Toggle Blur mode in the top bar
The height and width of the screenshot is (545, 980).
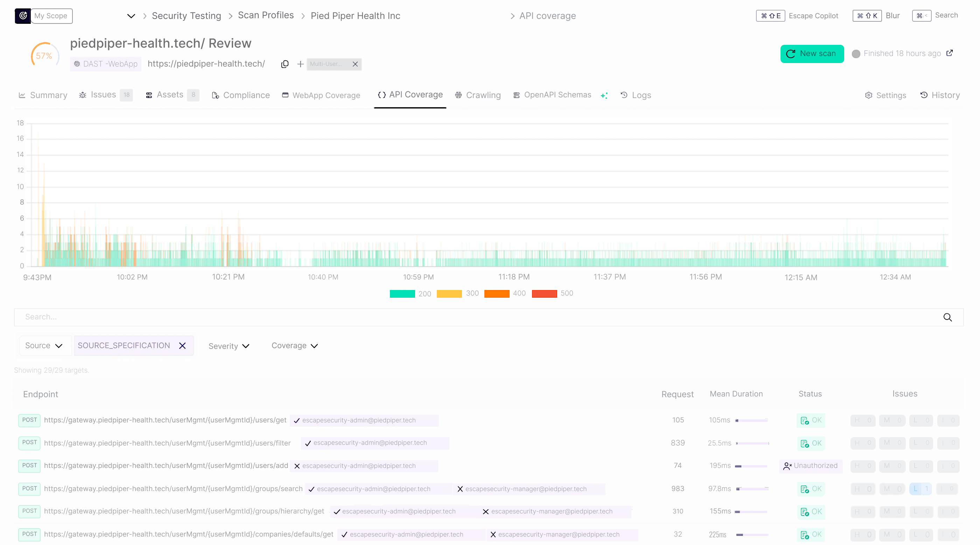[892, 16]
